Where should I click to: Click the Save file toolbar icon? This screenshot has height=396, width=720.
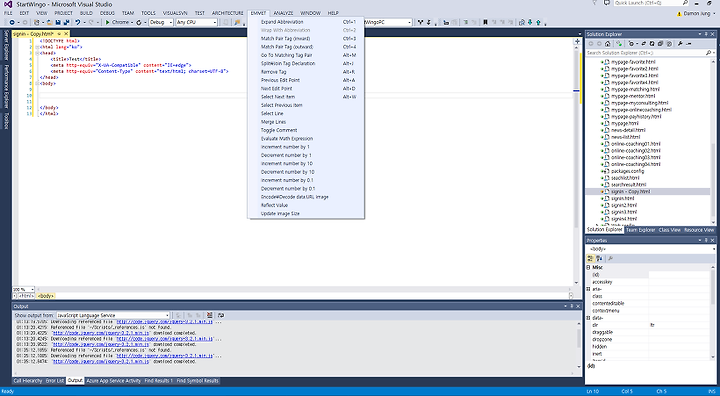(58, 22)
